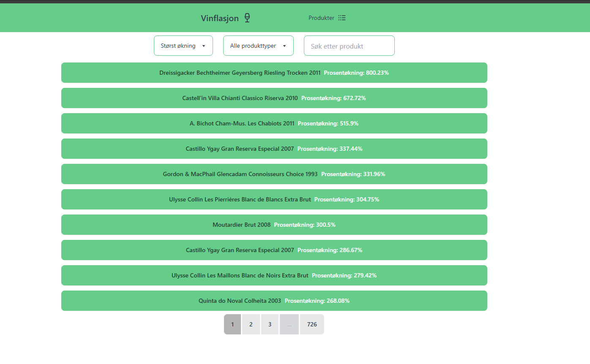This screenshot has width=590, height=364.
Task: Select Castillo Ygay with 286.67% increase
Action: (x=274, y=250)
